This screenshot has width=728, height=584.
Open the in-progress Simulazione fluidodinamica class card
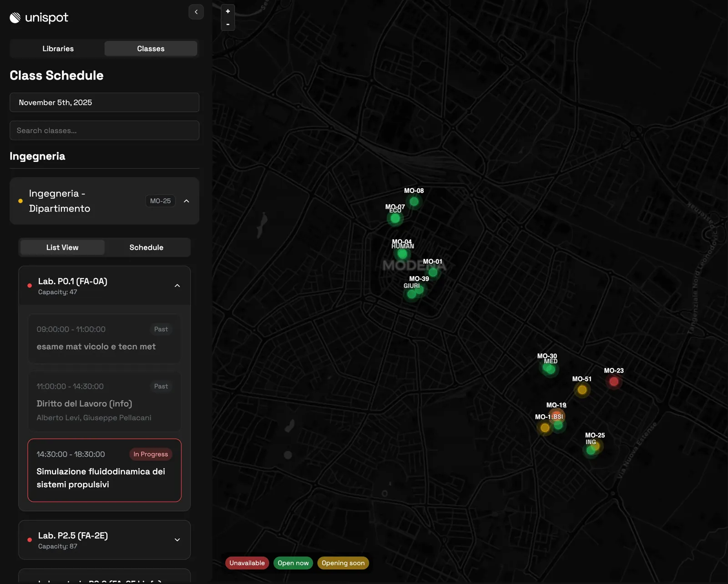[104, 470]
